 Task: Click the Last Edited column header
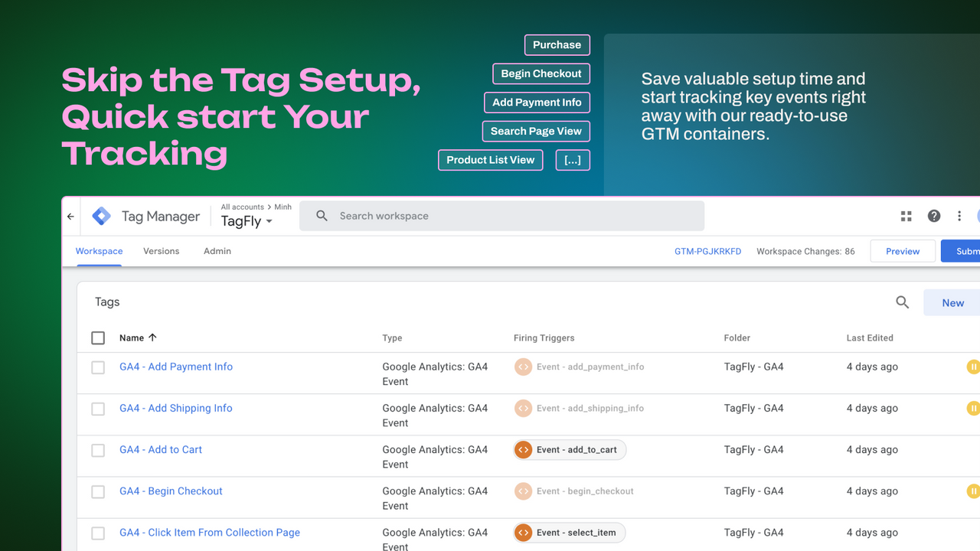tap(870, 337)
